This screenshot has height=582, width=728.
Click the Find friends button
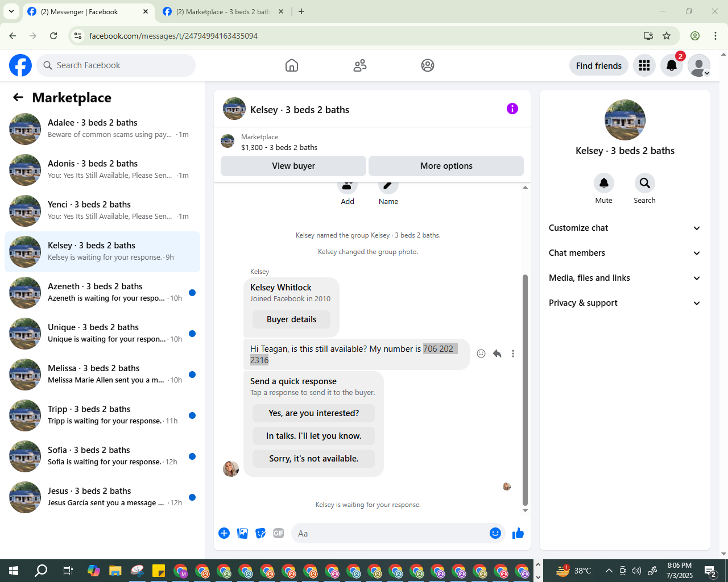click(599, 65)
